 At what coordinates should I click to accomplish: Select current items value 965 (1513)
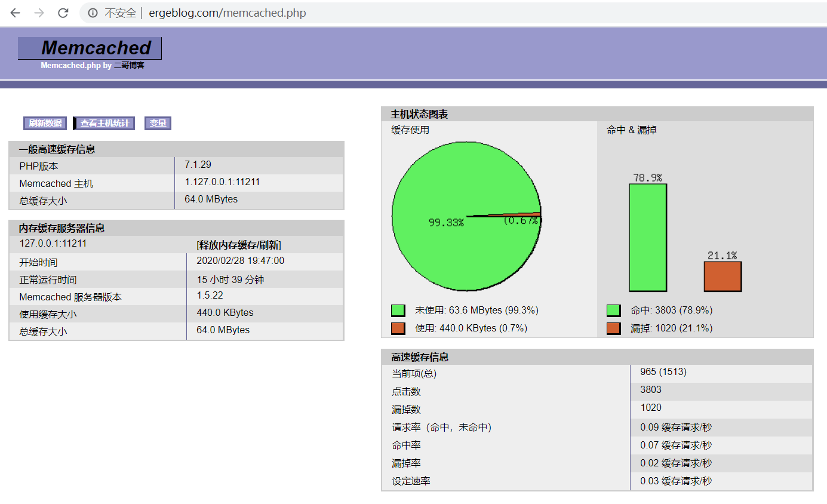663,372
